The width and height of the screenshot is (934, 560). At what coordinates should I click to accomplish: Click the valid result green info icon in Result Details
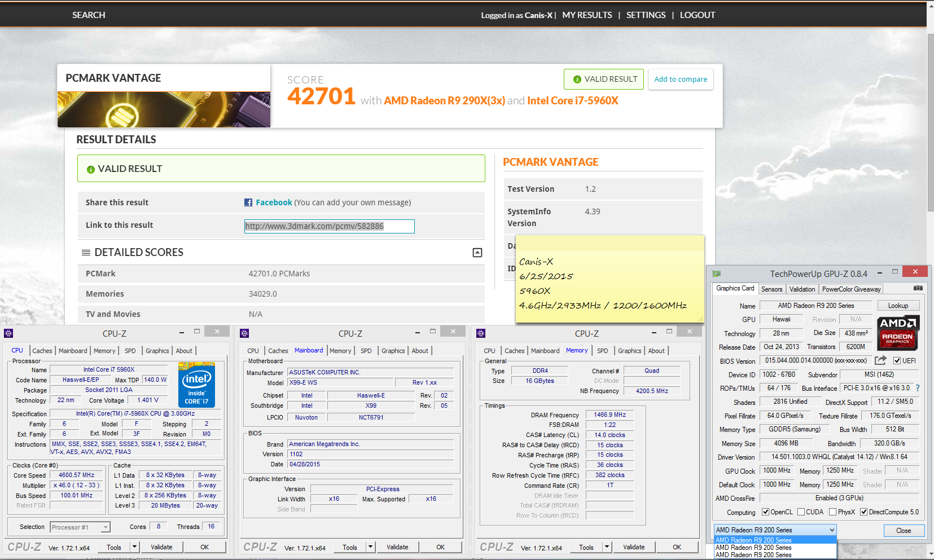(90, 169)
